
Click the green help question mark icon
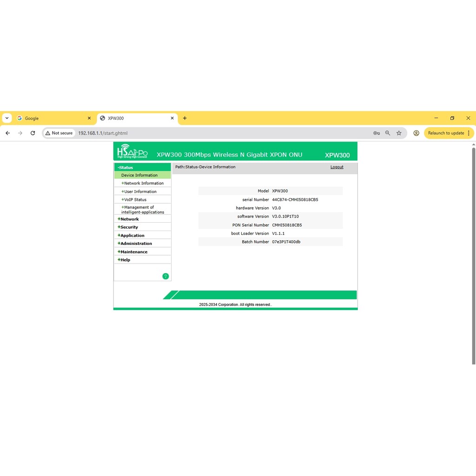point(165,276)
